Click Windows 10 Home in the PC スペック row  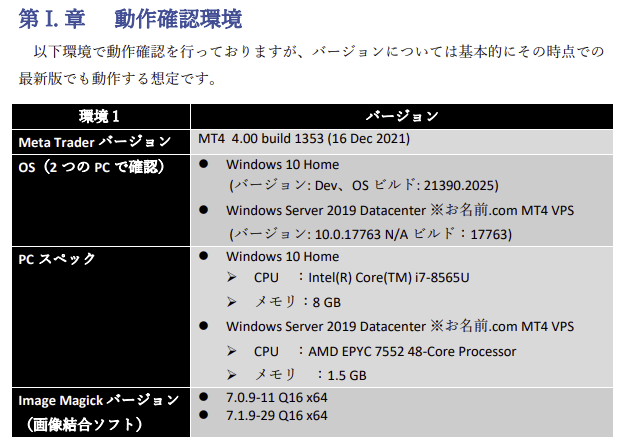(282, 257)
